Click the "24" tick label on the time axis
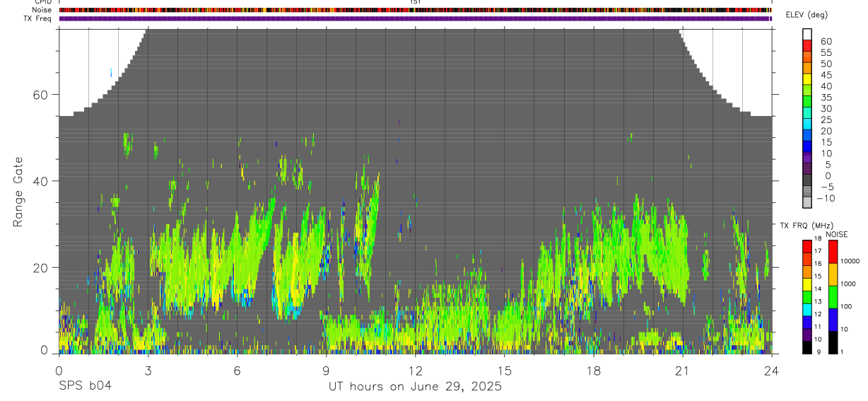868x401 pixels. 772,370
